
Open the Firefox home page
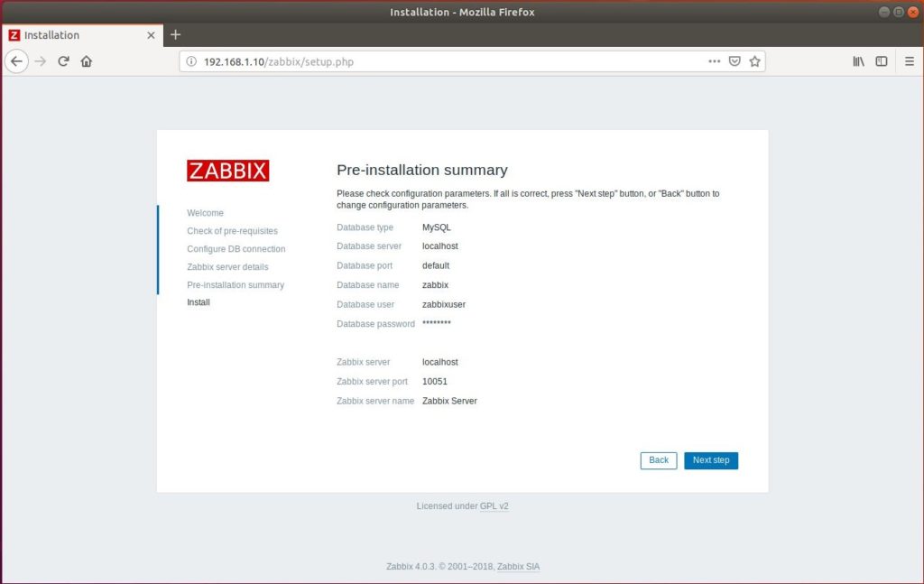click(x=87, y=61)
